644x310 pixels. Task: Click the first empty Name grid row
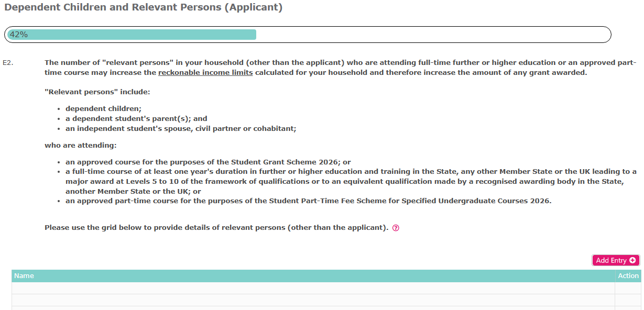(313, 288)
